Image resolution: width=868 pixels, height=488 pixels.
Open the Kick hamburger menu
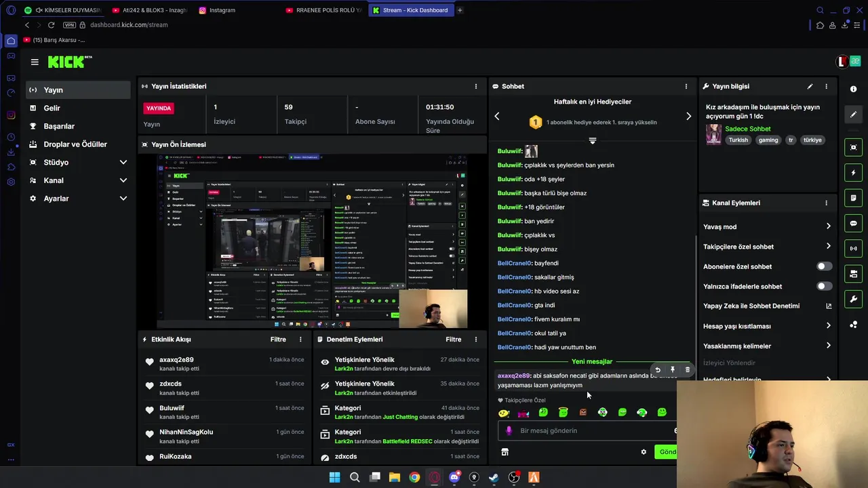pos(35,62)
